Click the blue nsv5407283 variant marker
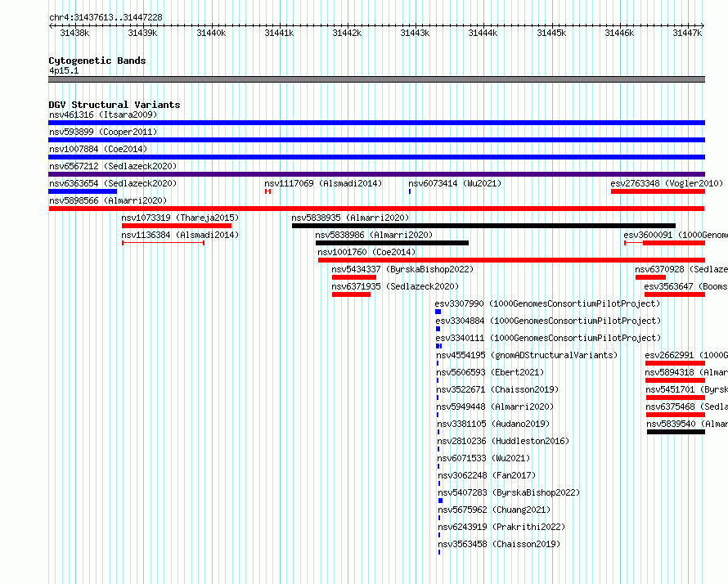The height and width of the screenshot is (584, 728). [x=441, y=501]
